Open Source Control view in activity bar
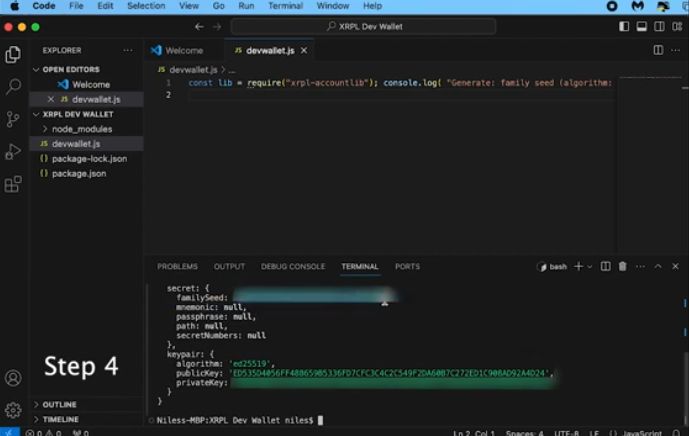689x436 pixels. tap(13, 119)
